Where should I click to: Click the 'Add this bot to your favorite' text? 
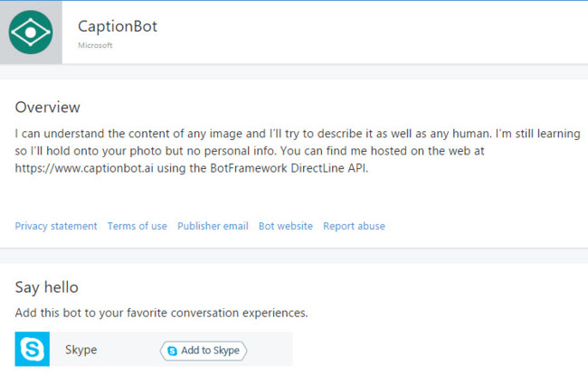click(x=161, y=313)
